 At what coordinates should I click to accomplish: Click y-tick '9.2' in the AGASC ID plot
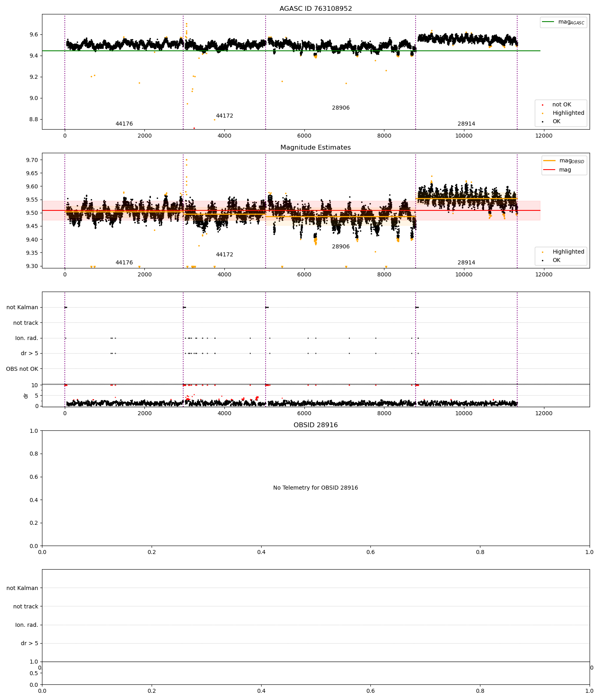coord(34,77)
